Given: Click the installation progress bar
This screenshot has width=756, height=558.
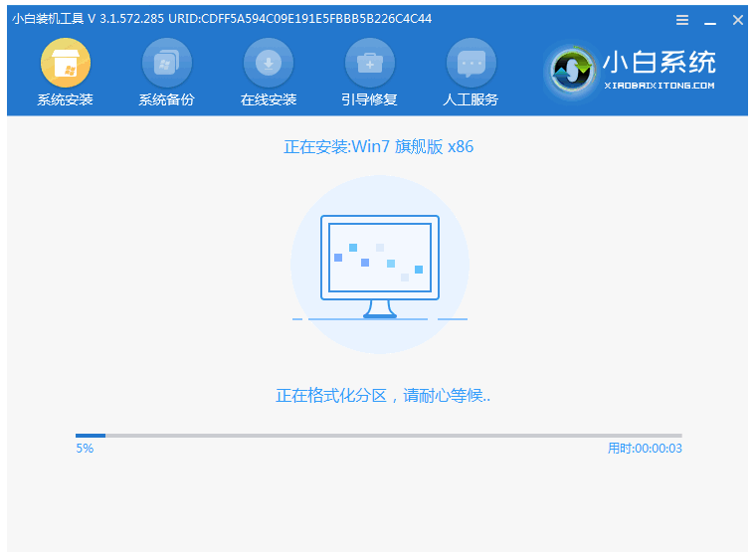Looking at the screenshot, I should click(x=378, y=435).
